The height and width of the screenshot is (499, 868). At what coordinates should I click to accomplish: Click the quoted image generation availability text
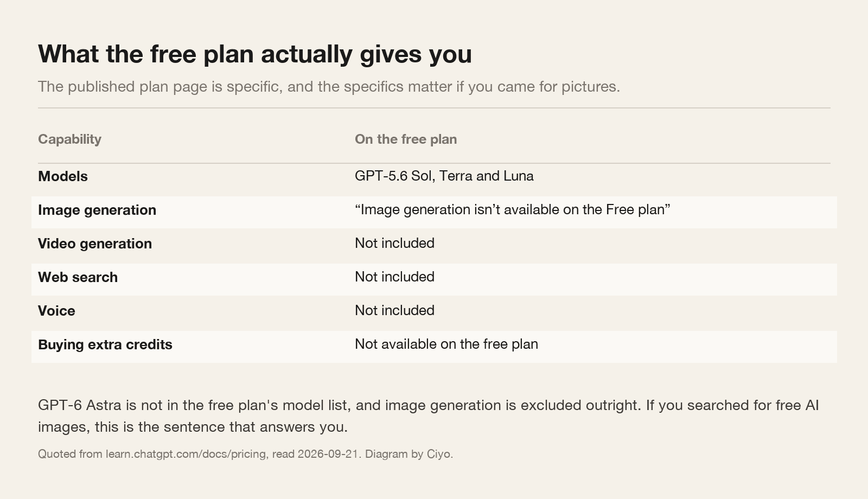(513, 210)
